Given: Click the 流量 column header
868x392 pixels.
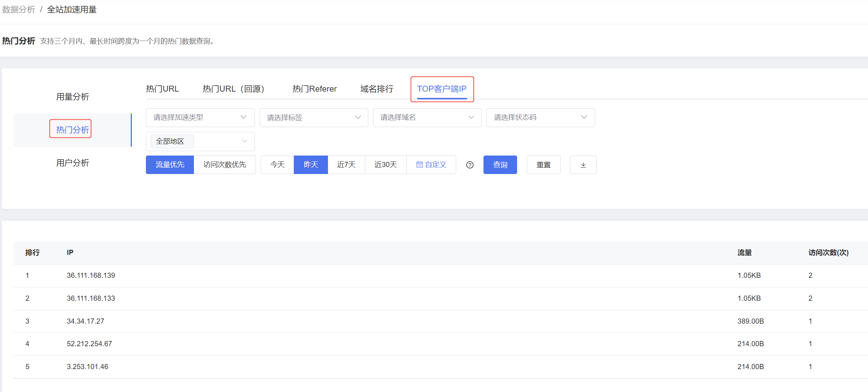Looking at the screenshot, I should (745, 253).
